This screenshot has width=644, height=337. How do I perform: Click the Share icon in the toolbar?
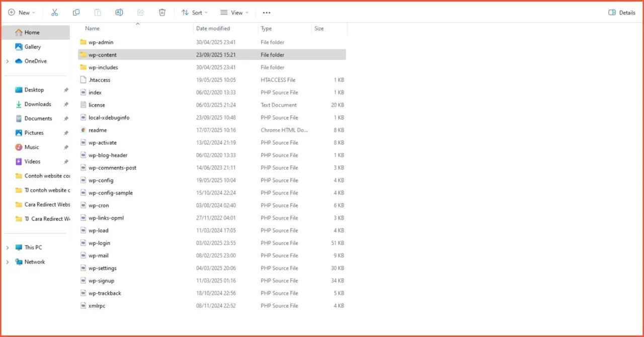[x=140, y=12]
